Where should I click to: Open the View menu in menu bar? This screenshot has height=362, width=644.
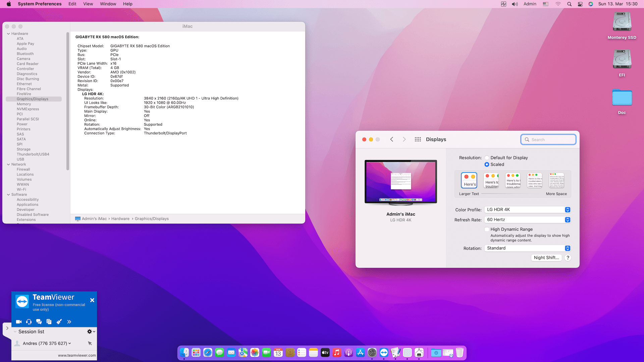click(88, 4)
